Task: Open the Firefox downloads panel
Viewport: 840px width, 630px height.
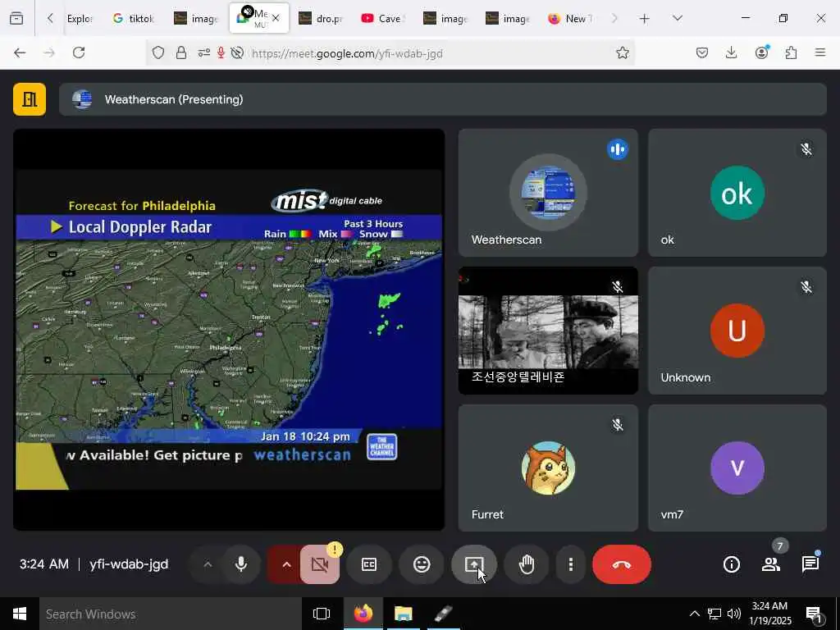Action: click(x=731, y=52)
